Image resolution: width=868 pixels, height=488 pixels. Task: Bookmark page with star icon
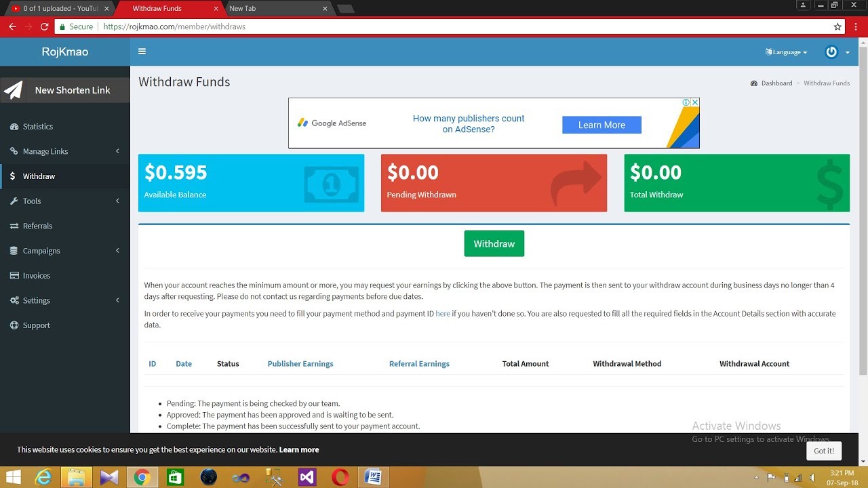pos(837,26)
